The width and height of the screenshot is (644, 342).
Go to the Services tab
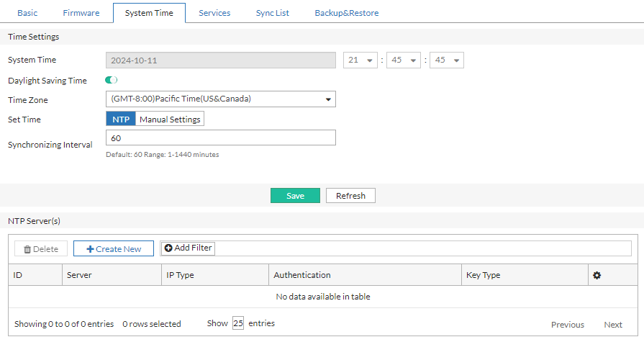tap(214, 13)
